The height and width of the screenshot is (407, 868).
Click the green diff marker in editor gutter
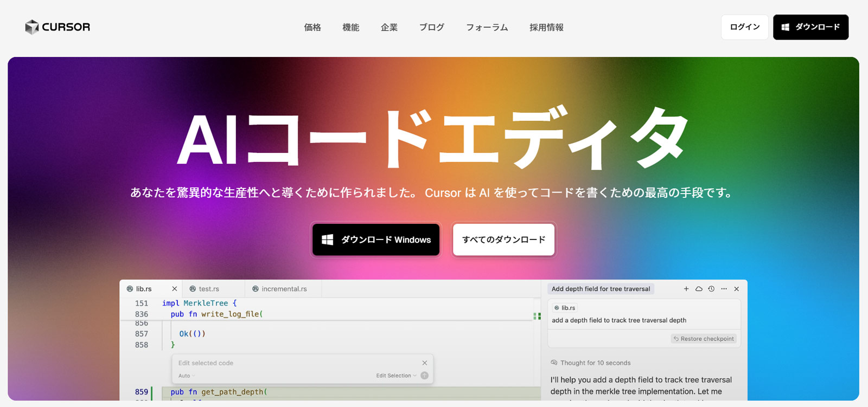click(x=537, y=316)
